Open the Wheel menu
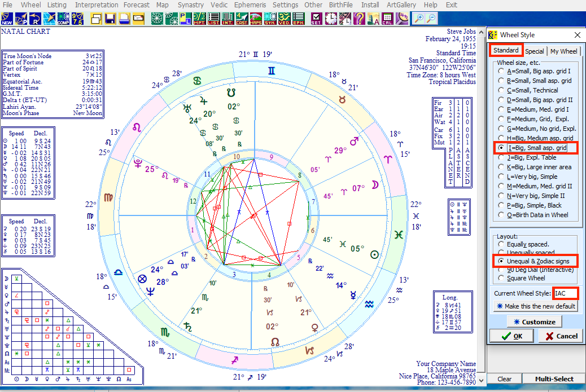The height and width of the screenshot is (392, 586). tap(30, 5)
